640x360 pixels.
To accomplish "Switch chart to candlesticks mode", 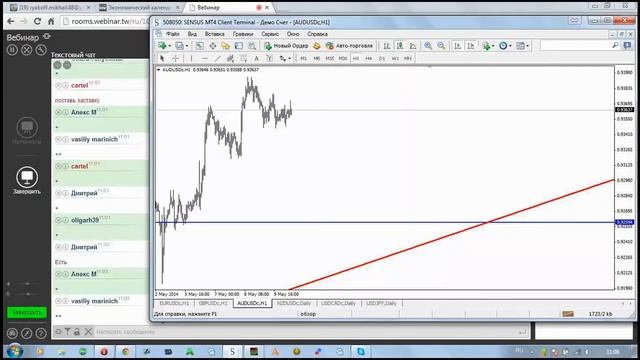I will tap(400, 46).
